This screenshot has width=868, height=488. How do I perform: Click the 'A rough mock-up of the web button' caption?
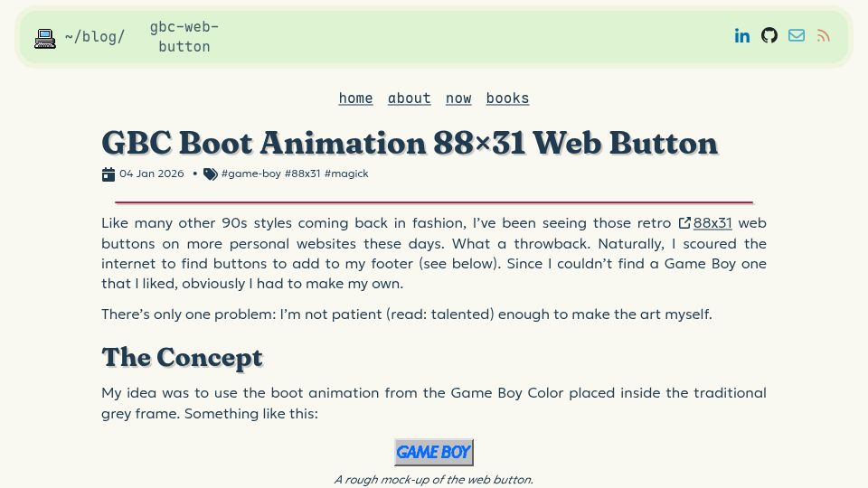click(x=434, y=480)
